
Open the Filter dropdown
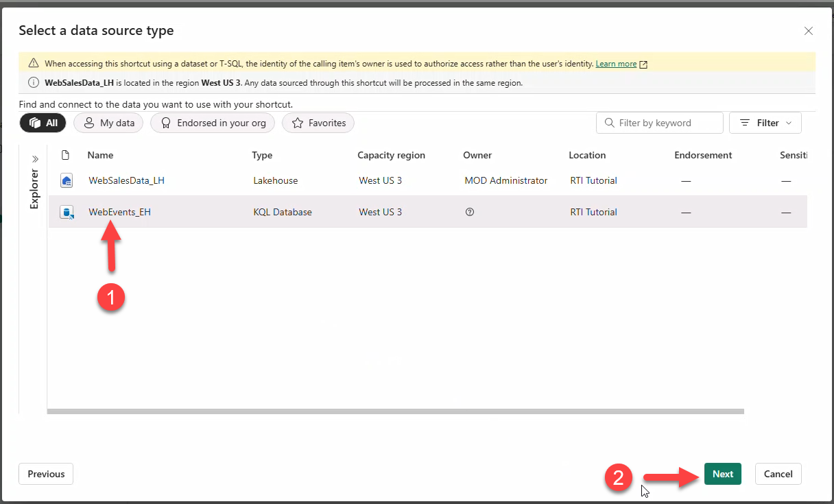pos(765,123)
